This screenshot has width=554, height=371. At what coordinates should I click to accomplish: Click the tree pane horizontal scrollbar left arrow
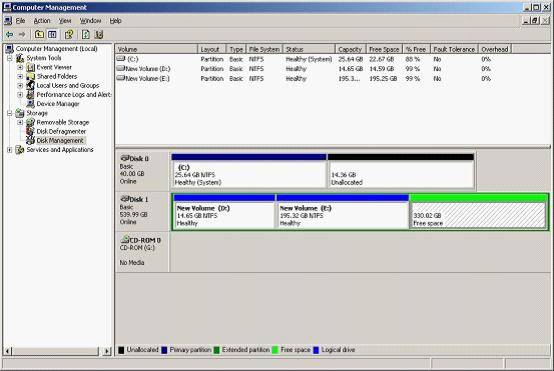pos(8,351)
